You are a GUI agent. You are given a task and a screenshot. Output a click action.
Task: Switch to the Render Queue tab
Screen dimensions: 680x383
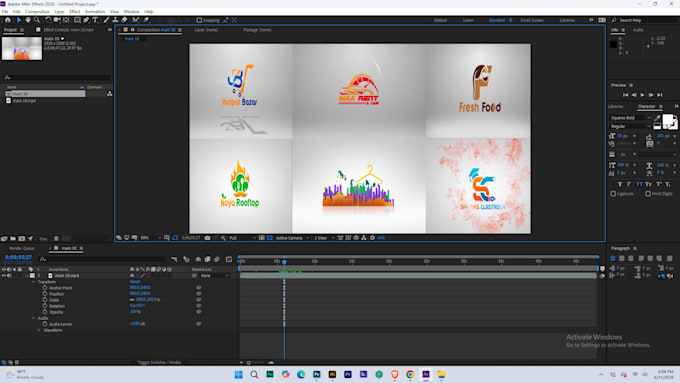[22, 248]
